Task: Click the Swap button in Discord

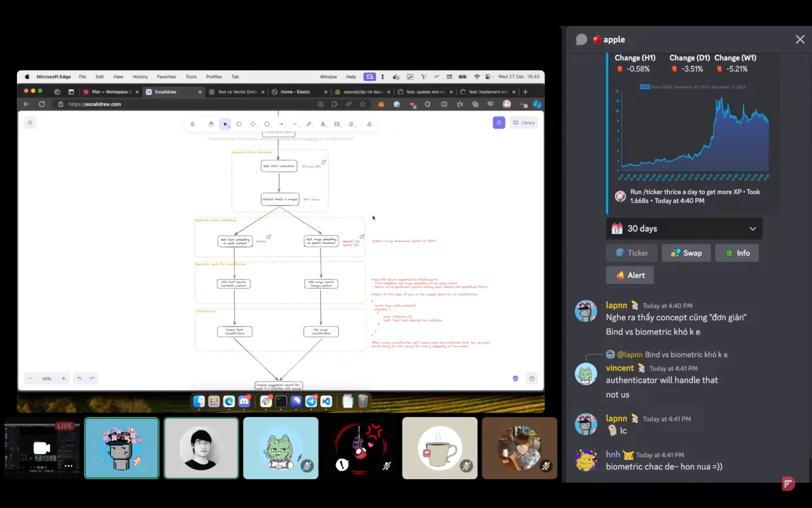Action: click(686, 253)
